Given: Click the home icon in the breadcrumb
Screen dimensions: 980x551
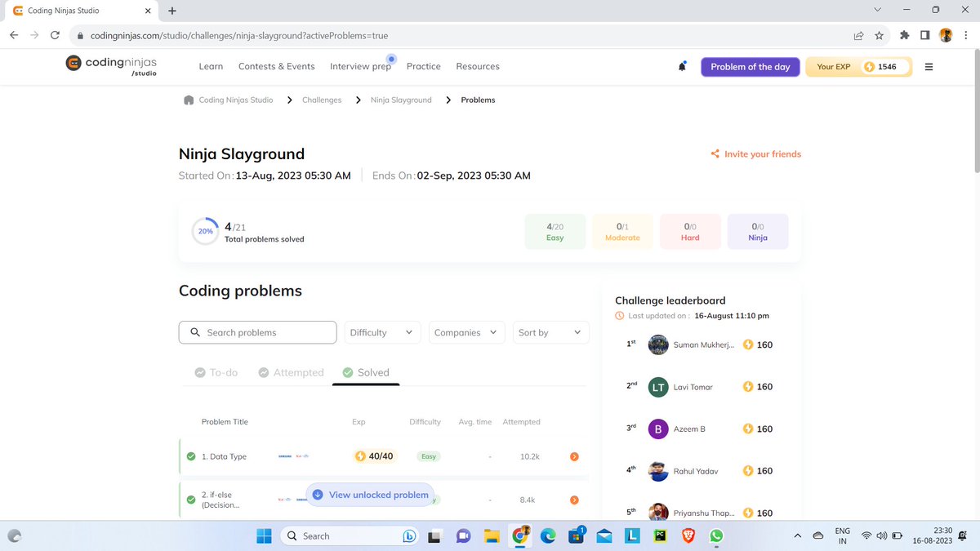Looking at the screenshot, I should coord(189,100).
